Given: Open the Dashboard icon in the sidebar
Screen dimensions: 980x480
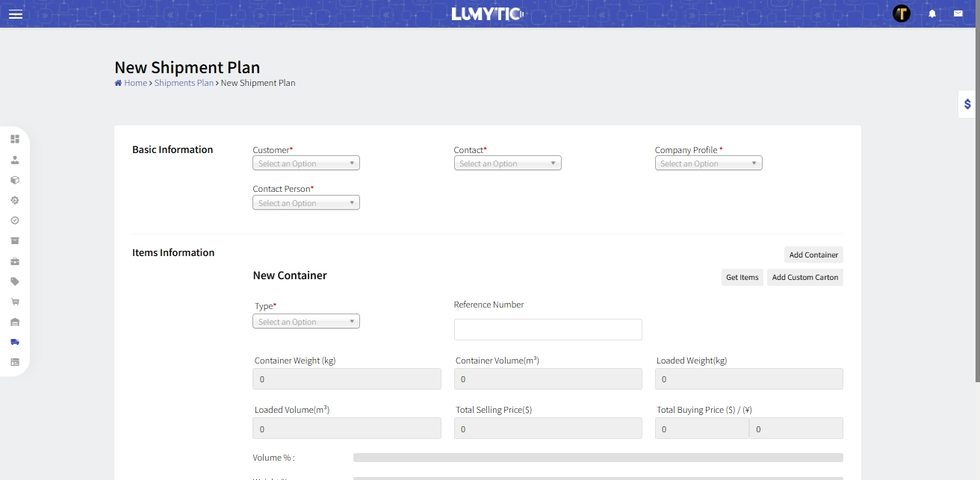Looking at the screenshot, I should (x=15, y=139).
